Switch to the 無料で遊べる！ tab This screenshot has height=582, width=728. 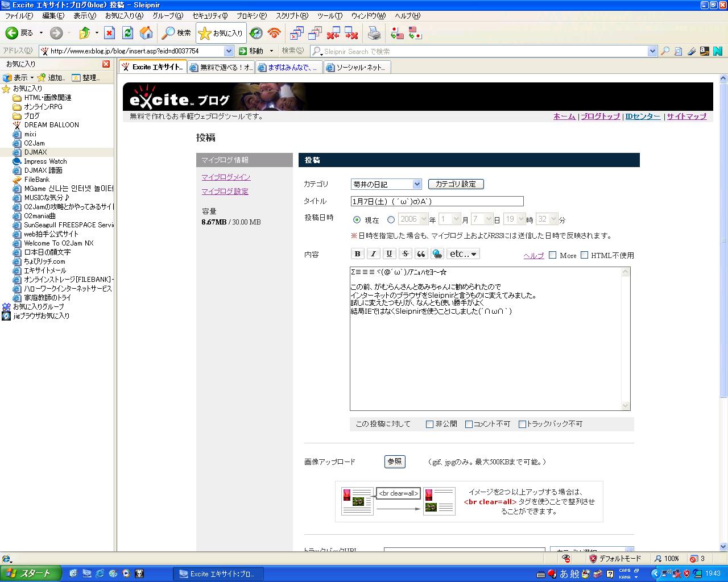point(221,67)
